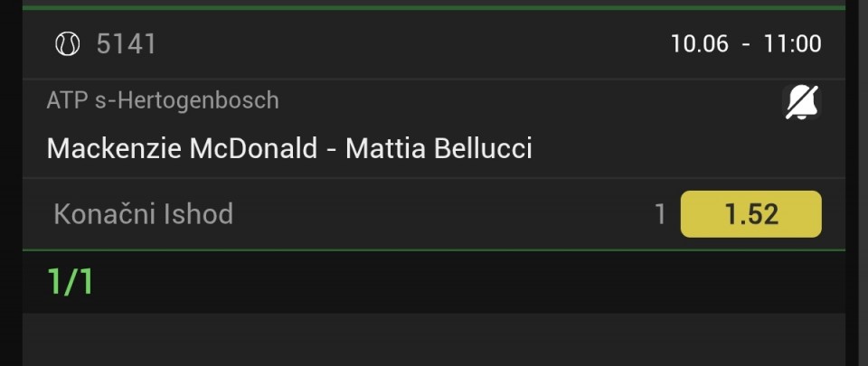Click the dark left margin strip
The width and height of the screenshot is (868, 366).
coord(11,183)
